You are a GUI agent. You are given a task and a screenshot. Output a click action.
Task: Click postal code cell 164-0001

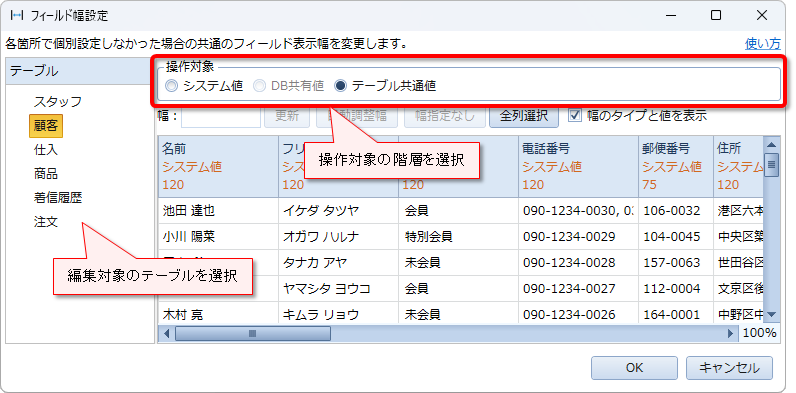tap(676, 314)
